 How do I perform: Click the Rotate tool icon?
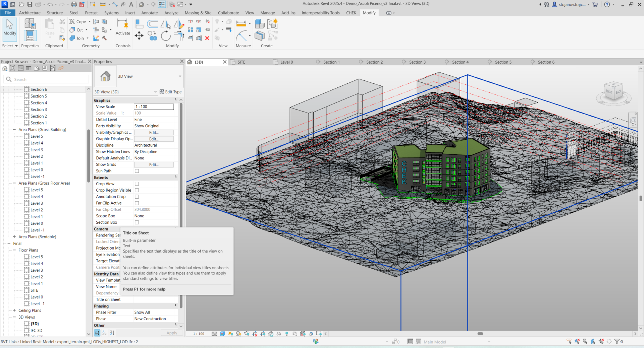click(166, 36)
